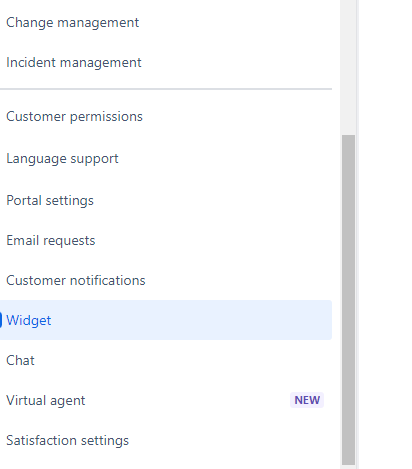Click blank space right of Portal settings
The width and height of the screenshot is (412, 469).
coord(213,200)
